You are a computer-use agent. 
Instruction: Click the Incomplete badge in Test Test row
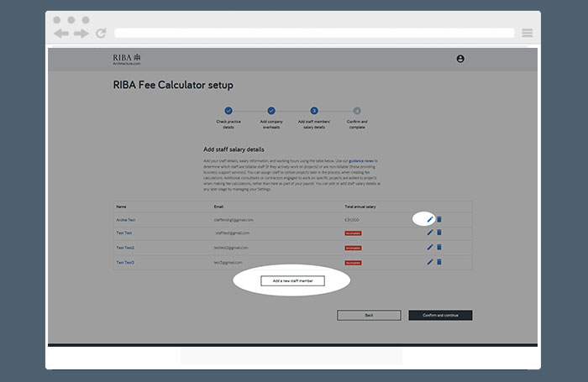pos(353,233)
